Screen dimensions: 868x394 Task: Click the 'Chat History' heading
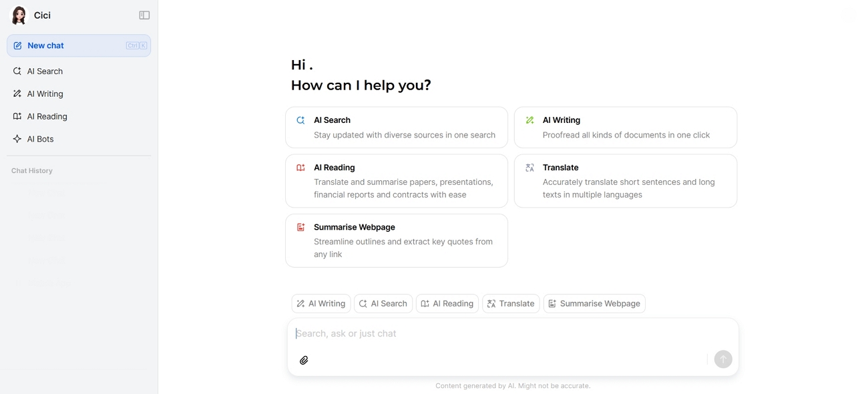click(32, 171)
